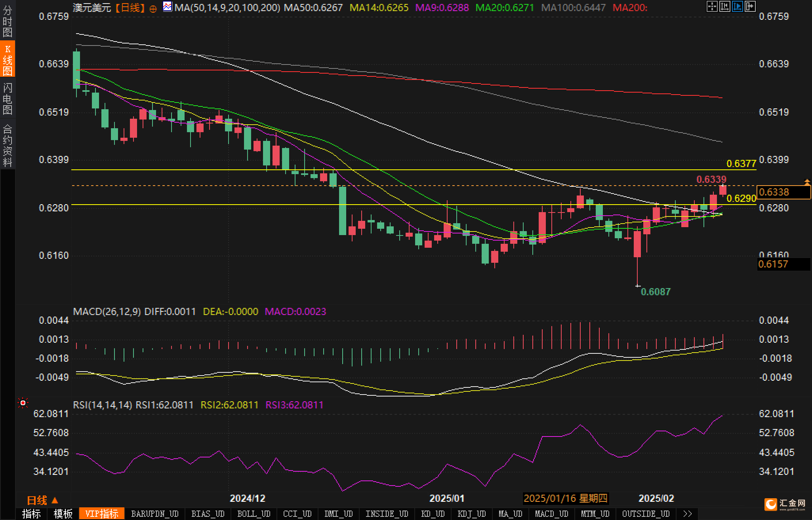Choose the BARUPDN_UD indicator
The width and height of the screenshot is (812, 520).
point(155,514)
